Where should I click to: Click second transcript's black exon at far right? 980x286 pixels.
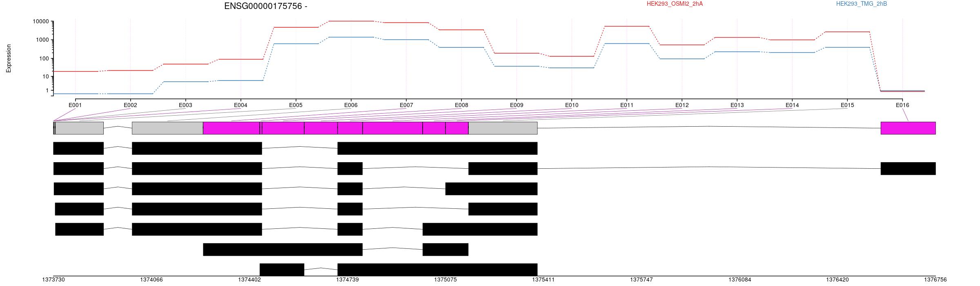click(x=908, y=169)
